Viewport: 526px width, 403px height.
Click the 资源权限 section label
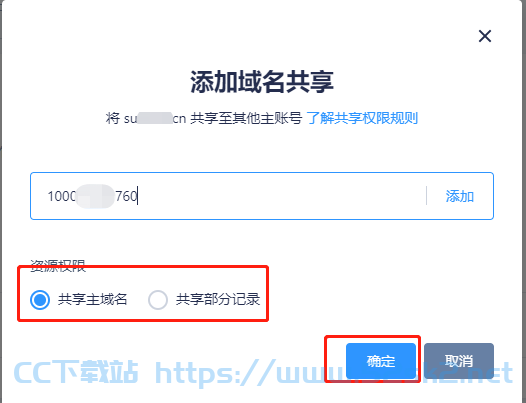[x=58, y=266]
